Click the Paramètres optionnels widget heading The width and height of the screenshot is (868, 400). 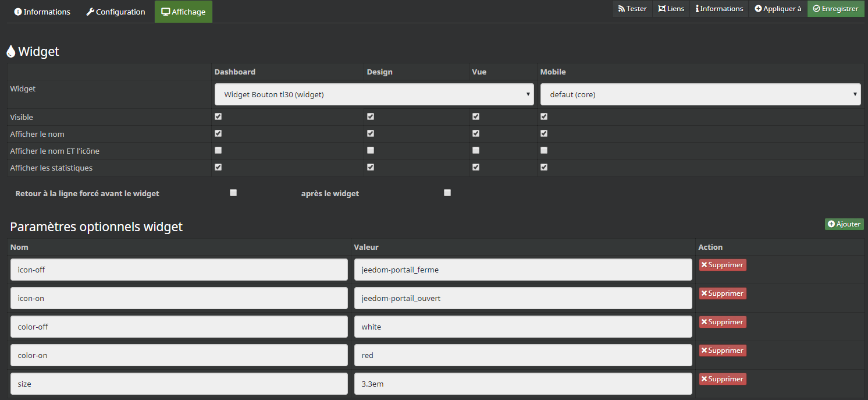click(97, 226)
